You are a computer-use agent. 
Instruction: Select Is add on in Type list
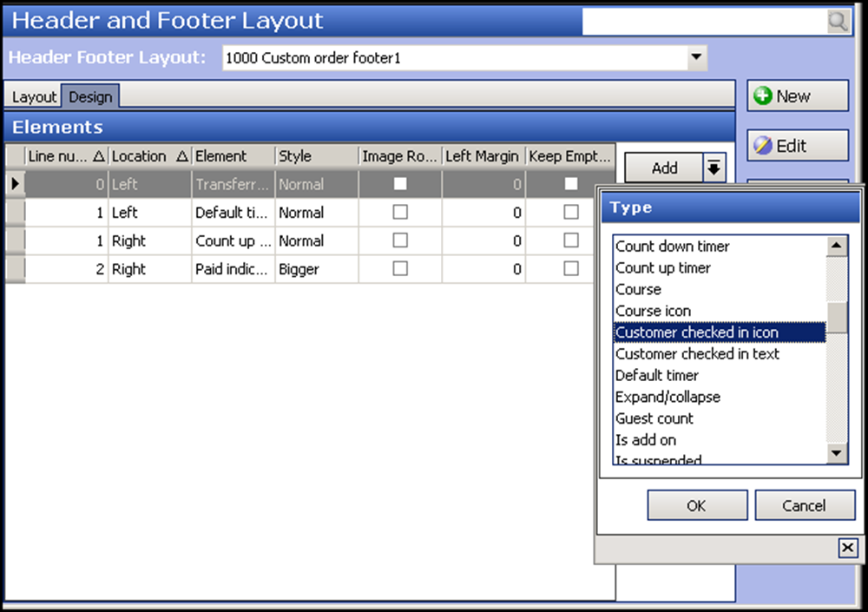(719, 440)
